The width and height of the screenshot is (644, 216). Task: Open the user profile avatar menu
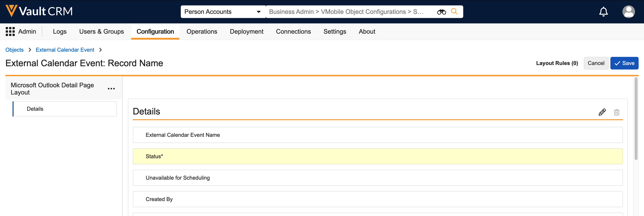pyautogui.click(x=628, y=12)
